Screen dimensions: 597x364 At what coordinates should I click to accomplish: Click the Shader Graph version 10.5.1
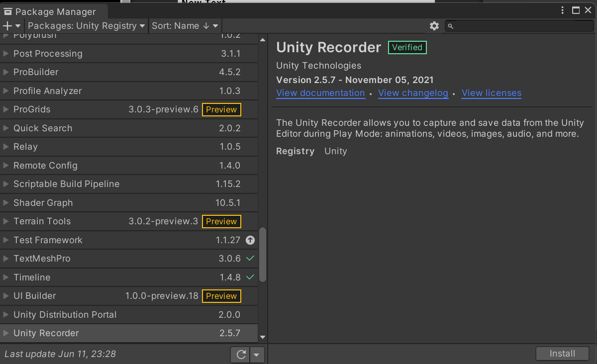[x=228, y=203]
